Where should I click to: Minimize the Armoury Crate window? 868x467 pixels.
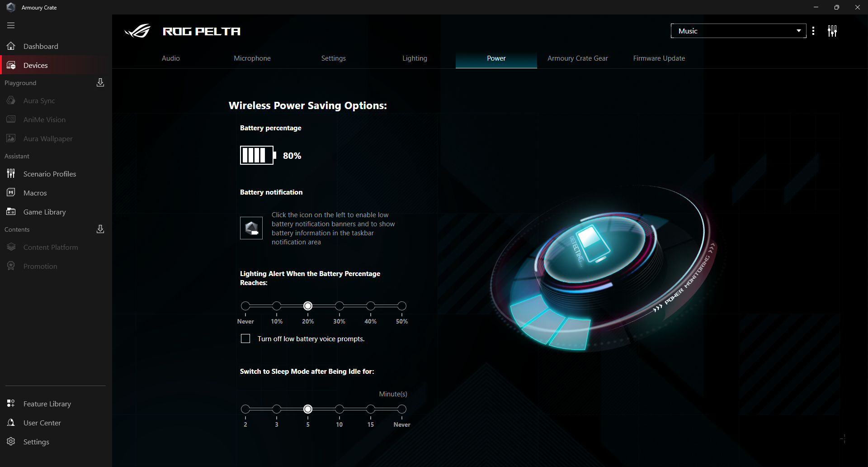tap(816, 7)
